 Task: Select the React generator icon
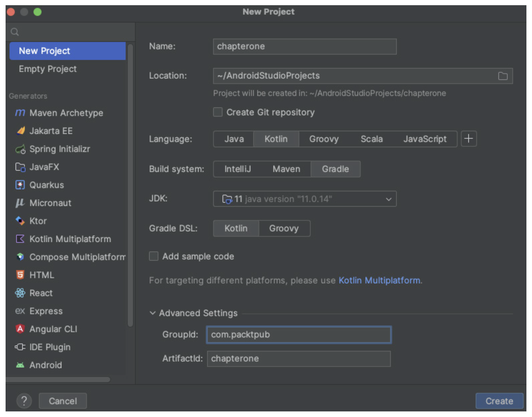tap(20, 293)
